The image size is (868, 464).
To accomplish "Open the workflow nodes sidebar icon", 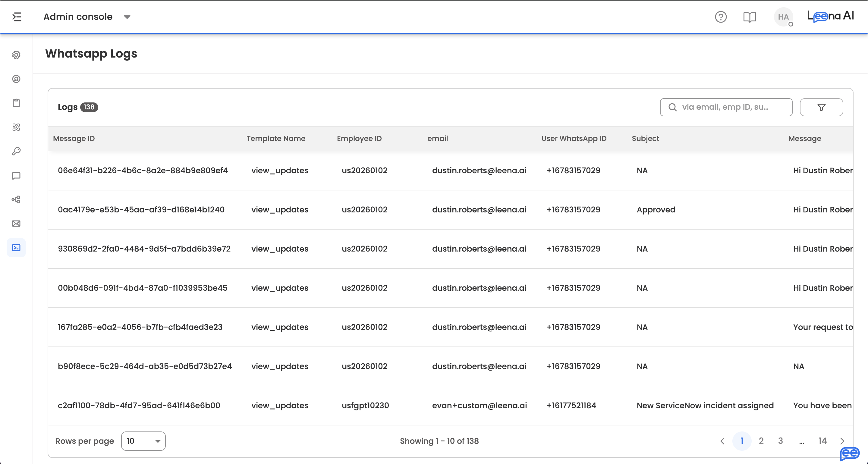I will [x=16, y=199].
